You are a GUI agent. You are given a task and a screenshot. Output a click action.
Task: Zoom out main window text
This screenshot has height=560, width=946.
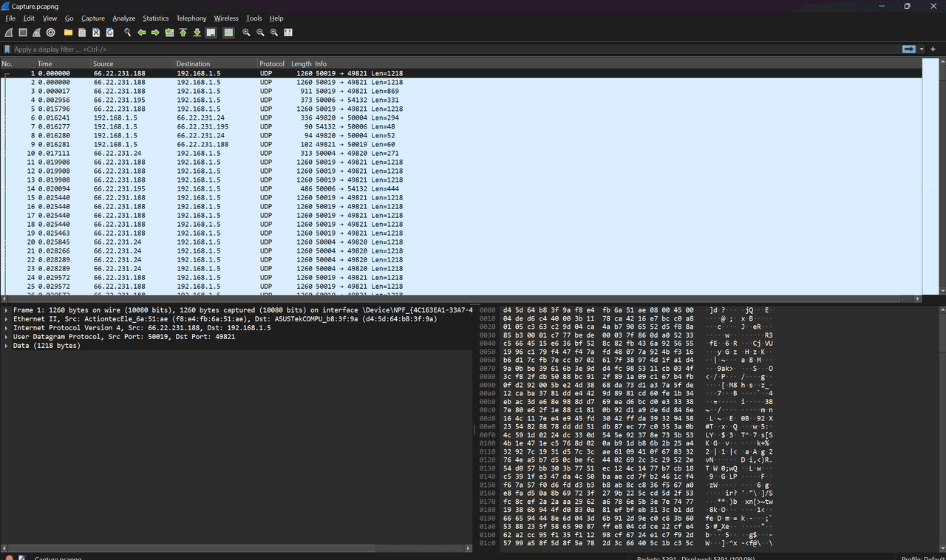tap(260, 33)
